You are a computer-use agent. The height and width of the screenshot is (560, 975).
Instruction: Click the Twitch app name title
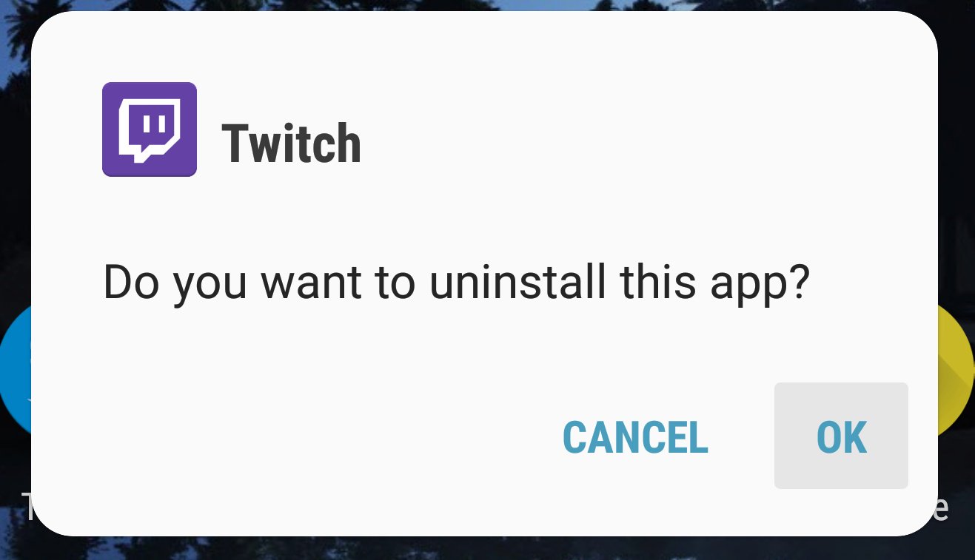(291, 144)
